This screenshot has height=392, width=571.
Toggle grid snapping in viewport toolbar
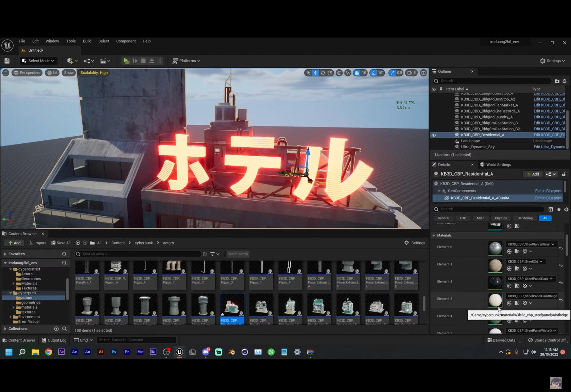(357, 73)
